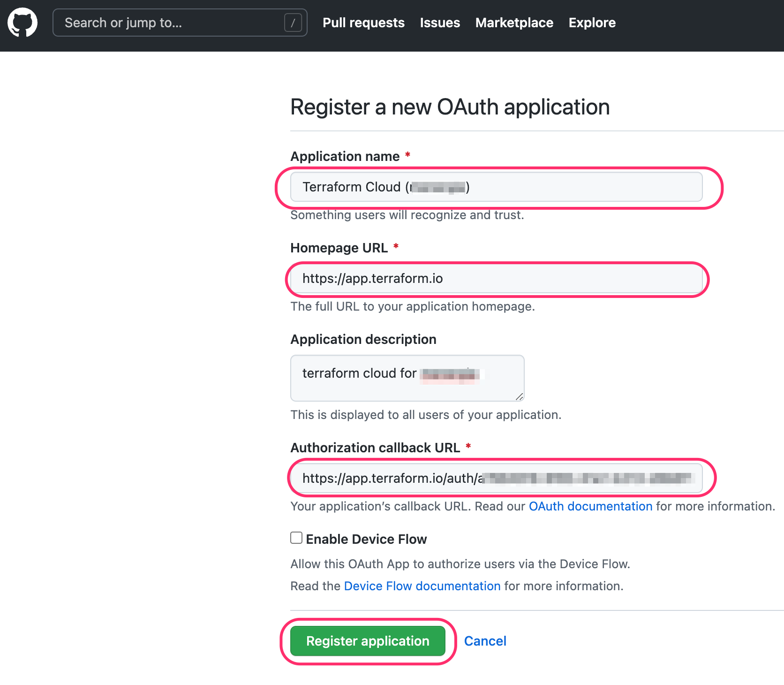Open the OAuth documentation link

pyautogui.click(x=590, y=506)
